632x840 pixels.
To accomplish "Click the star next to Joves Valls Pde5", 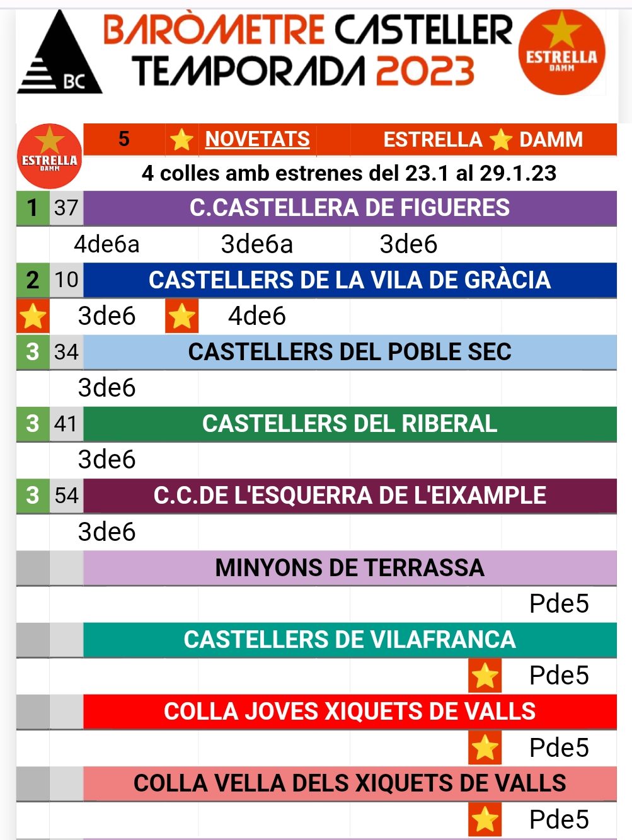I will point(485,747).
